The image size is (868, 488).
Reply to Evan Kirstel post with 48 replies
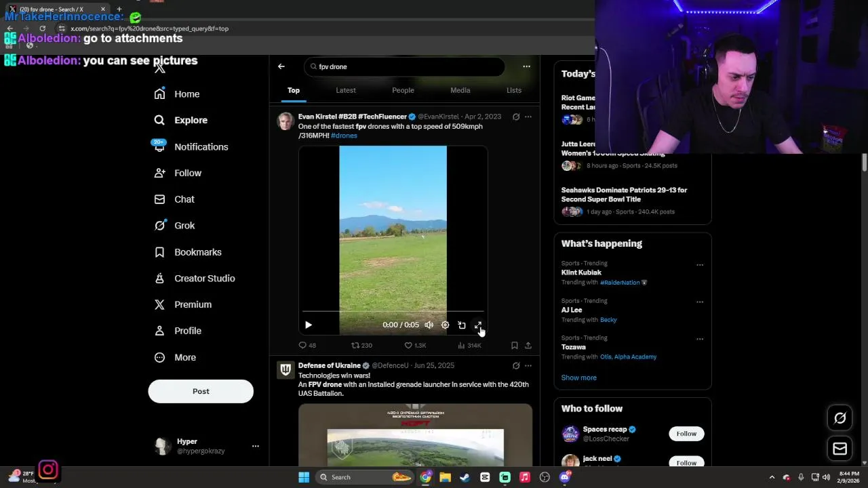click(307, 346)
